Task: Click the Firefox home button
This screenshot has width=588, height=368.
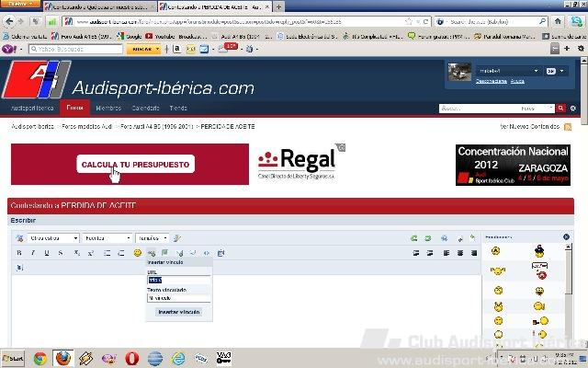Action: click(x=558, y=21)
